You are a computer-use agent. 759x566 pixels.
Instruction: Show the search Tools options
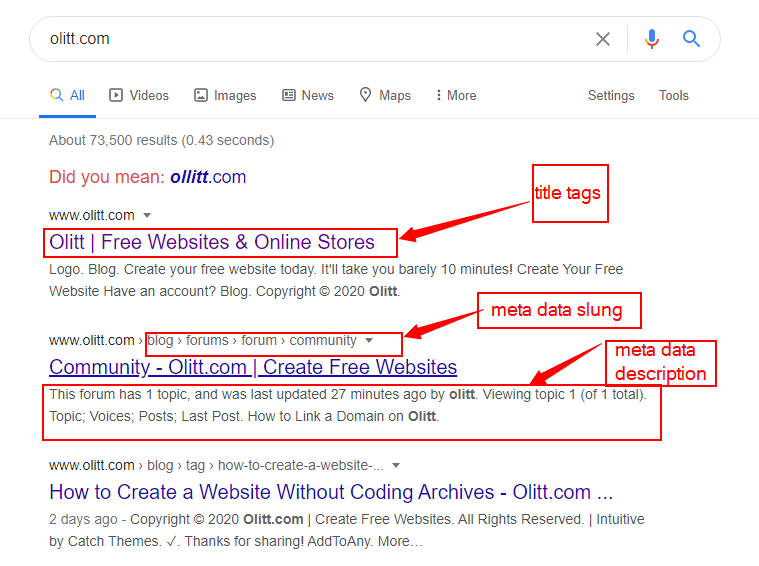673,96
